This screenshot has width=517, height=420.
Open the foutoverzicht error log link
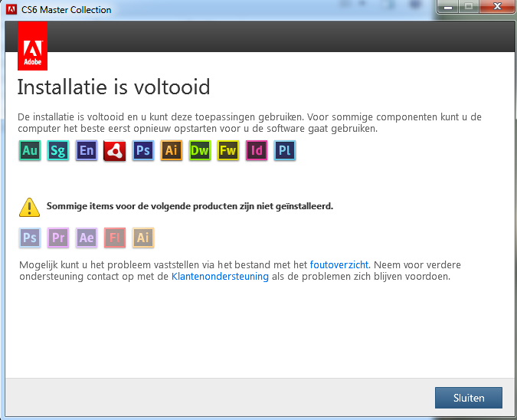pyautogui.click(x=339, y=264)
